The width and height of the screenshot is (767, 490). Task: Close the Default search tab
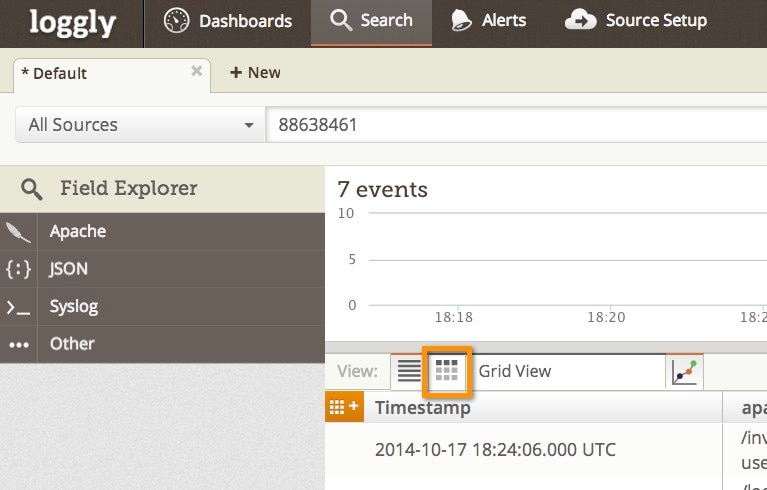pyautogui.click(x=197, y=71)
